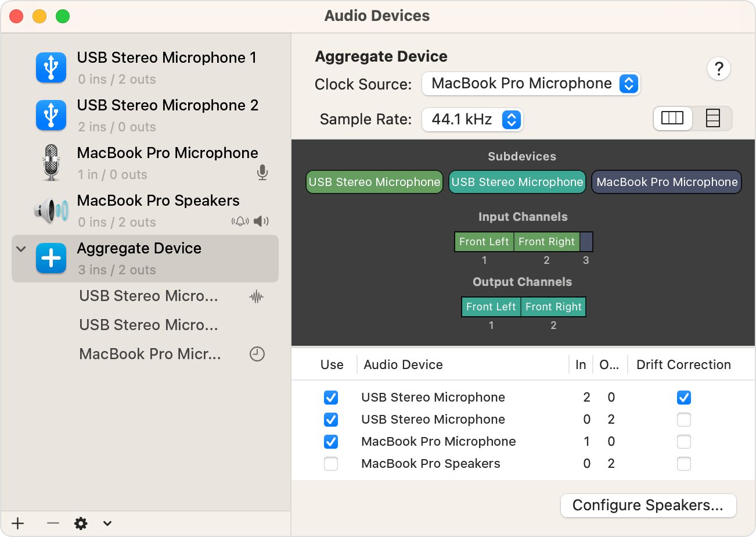Select the green USB Stereo Microphone subdevice block
This screenshot has width=756, height=537.
click(x=374, y=182)
